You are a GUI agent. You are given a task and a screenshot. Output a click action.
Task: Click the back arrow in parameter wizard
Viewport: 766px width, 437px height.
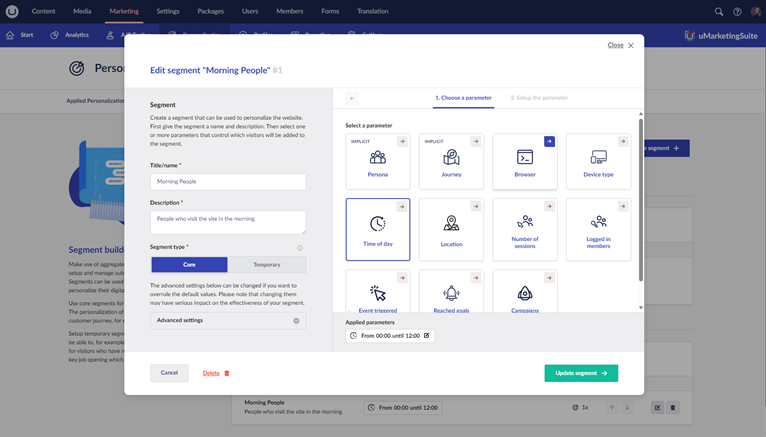click(352, 98)
